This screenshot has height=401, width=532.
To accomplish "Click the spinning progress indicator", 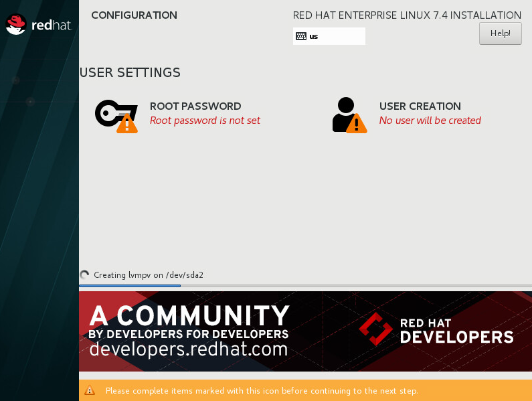I will point(84,274).
